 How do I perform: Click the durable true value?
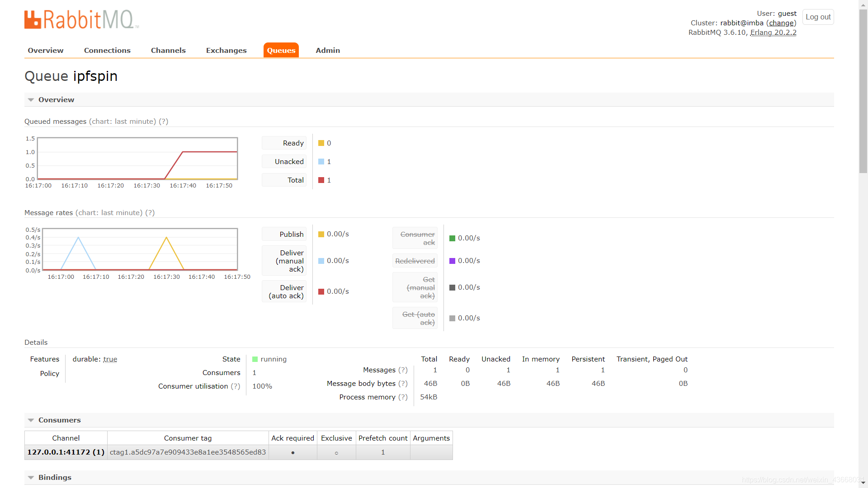click(110, 359)
